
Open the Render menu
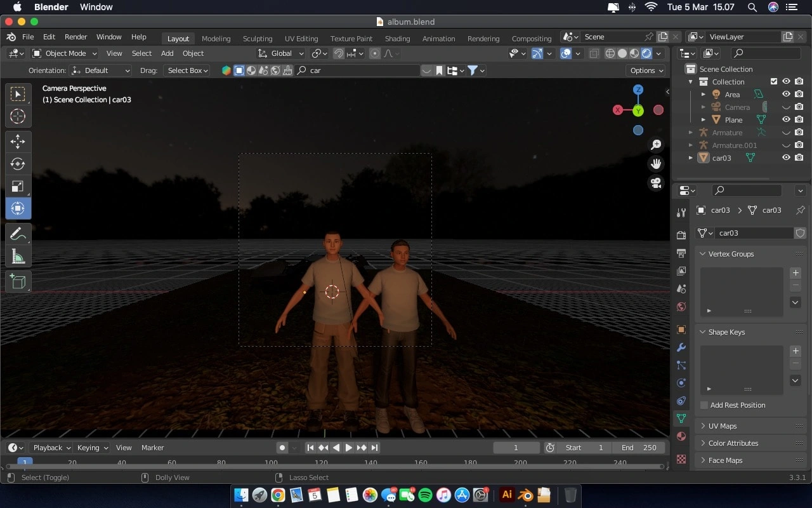click(76, 37)
